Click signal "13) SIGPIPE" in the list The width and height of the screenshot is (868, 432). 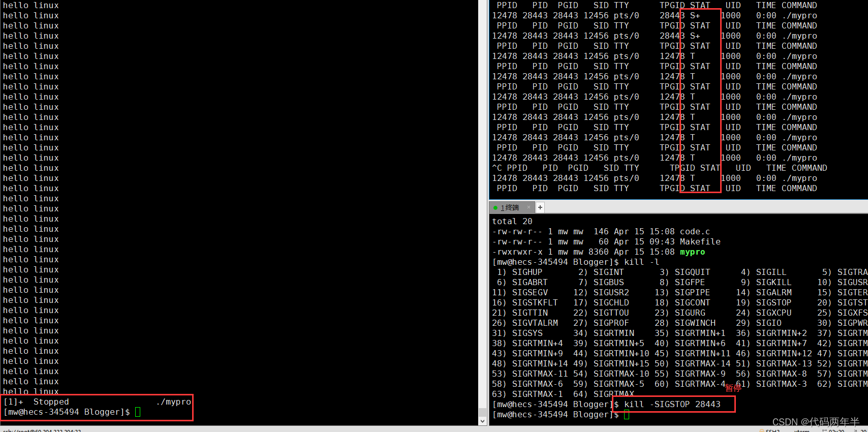[x=682, y=293]
